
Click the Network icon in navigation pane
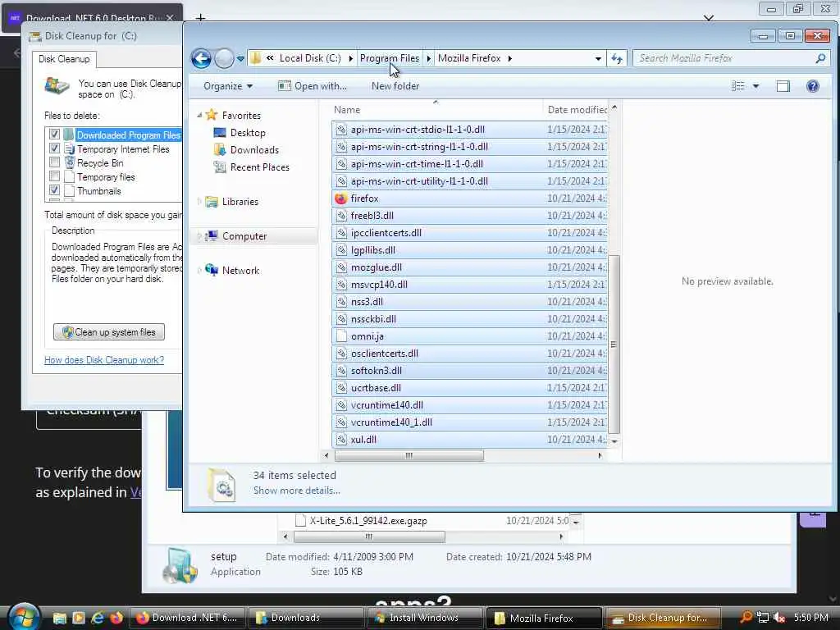pos(212,271)
